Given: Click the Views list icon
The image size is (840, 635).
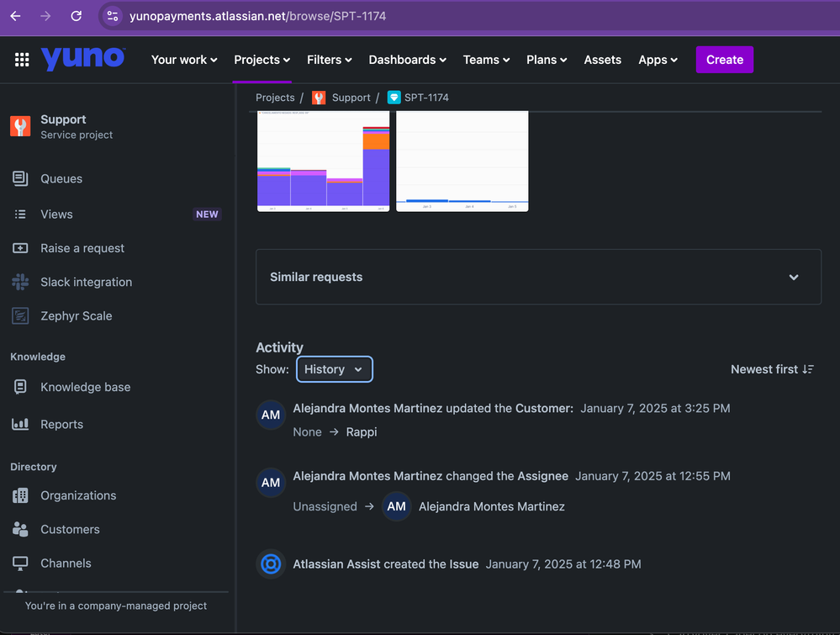Looking at the screenshot, I should pyautogui.click(x=20, y=214).
